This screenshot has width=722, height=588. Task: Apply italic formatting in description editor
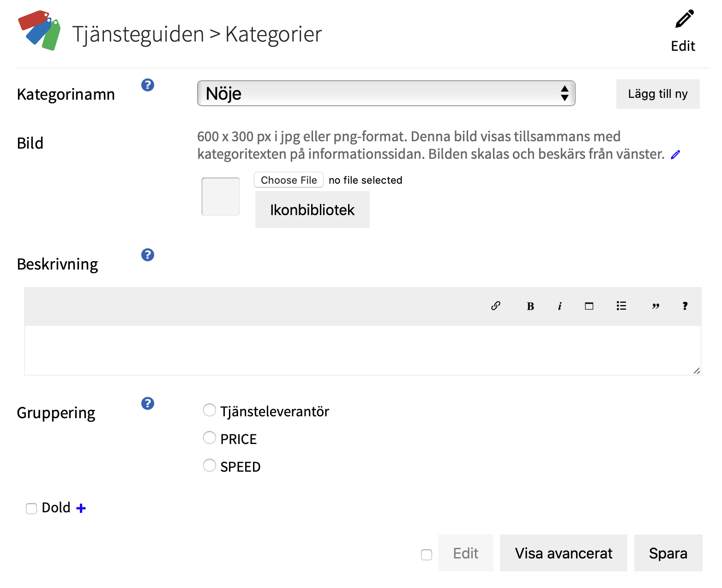click(x=560, y=306)
